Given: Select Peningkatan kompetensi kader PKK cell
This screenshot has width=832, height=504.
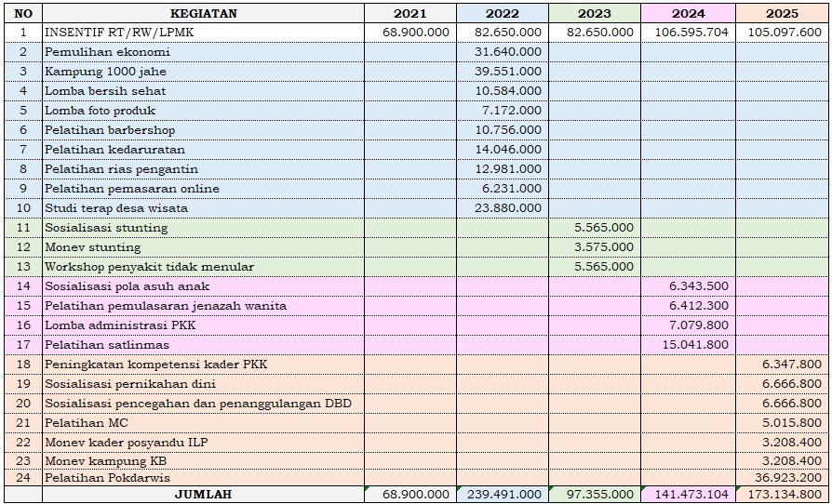Looking at the screenshot, I should [203, 365].
